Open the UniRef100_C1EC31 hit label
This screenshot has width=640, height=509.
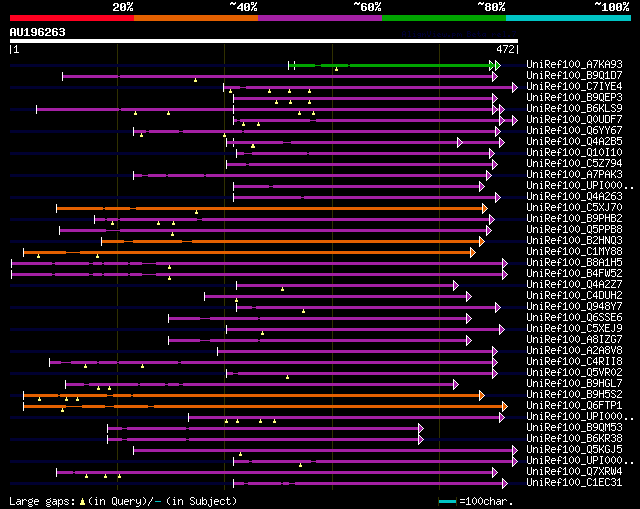coord(574,482)
